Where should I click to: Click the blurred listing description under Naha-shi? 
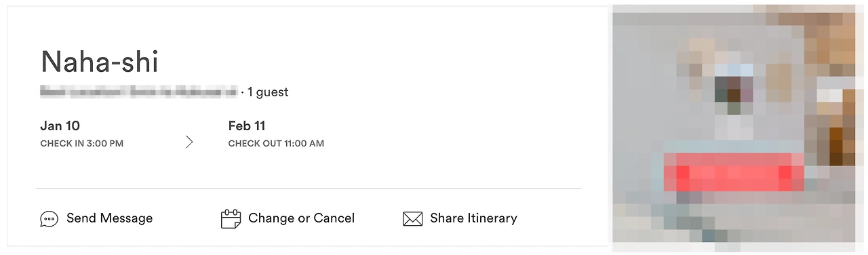pos(139,92)
